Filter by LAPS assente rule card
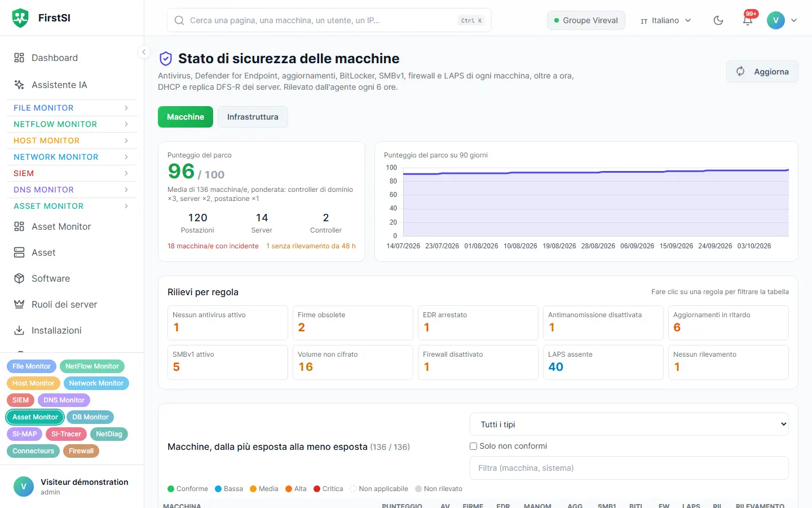 (x=603, y=362)
